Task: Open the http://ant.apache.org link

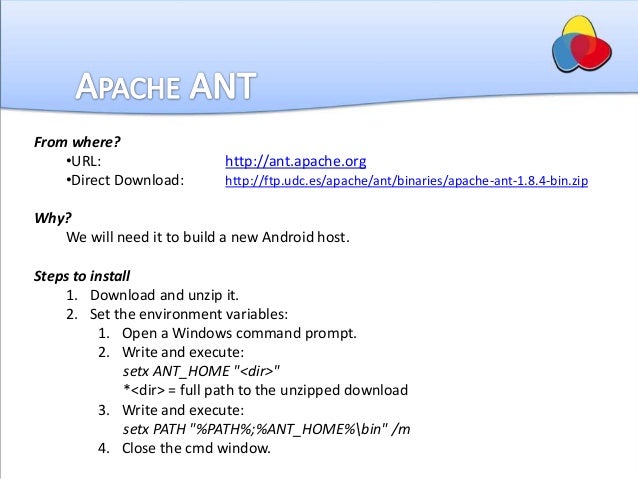Action: coord(295,162)
